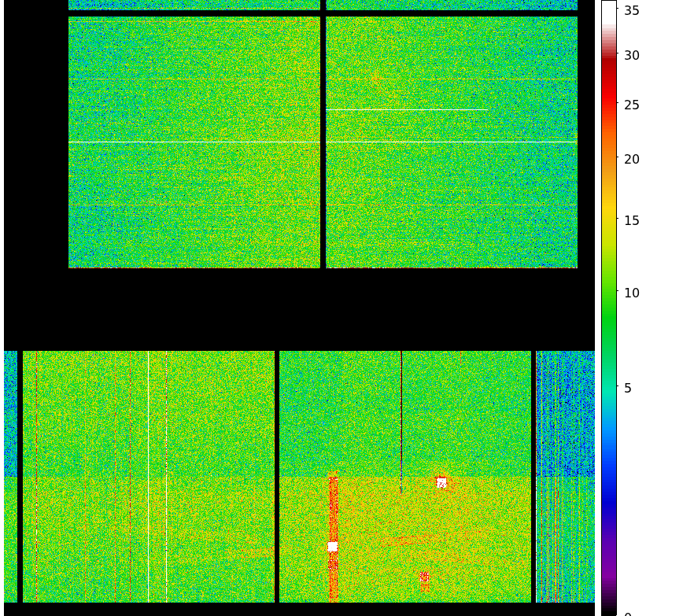Click the colorbar tick label 5
Image resolution: width=683 pixels, height=616 pixels.
coord(628,388)
